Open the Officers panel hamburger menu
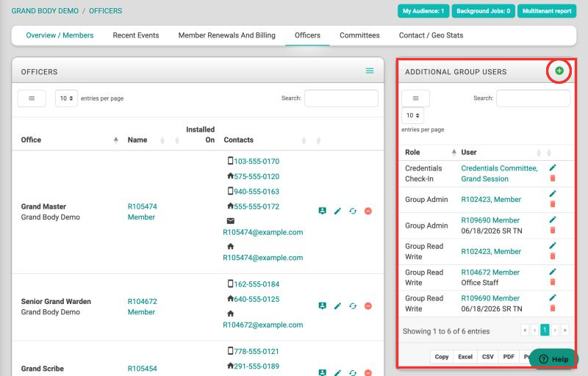This screenshot has height=376, width=588. tap(370, 70)
